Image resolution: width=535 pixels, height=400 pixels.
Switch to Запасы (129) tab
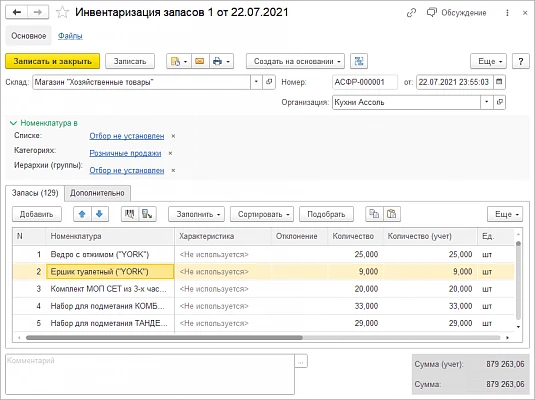point(35,193)
